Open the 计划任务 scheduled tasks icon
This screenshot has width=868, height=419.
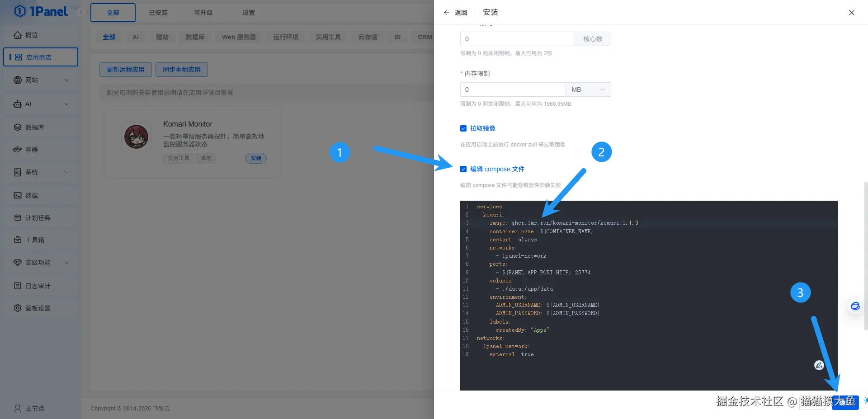[18, 218]
